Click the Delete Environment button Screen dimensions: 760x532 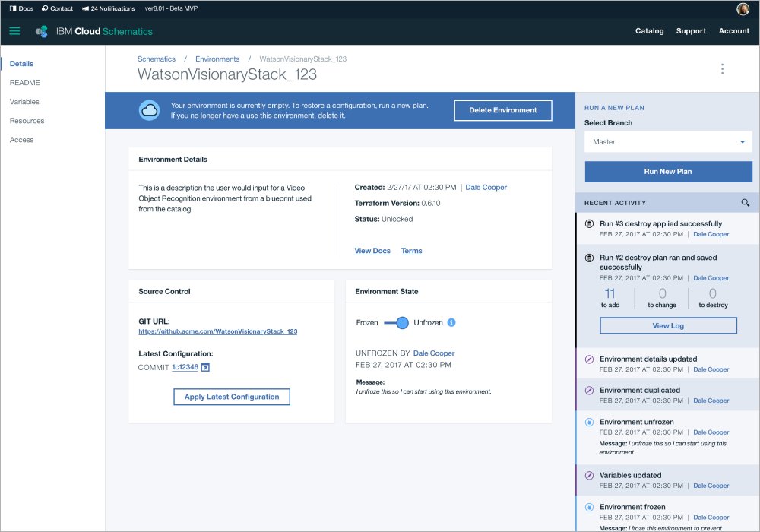[502, 110]
